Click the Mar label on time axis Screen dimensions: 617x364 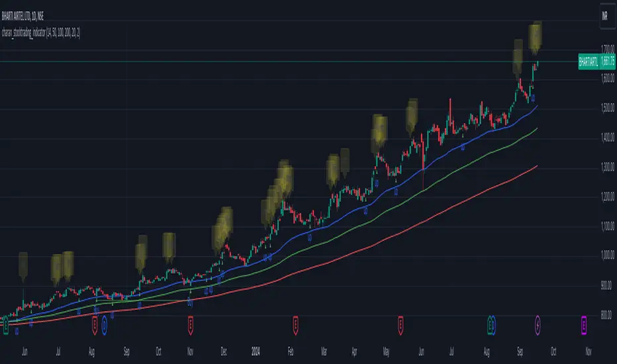[324, 352]
